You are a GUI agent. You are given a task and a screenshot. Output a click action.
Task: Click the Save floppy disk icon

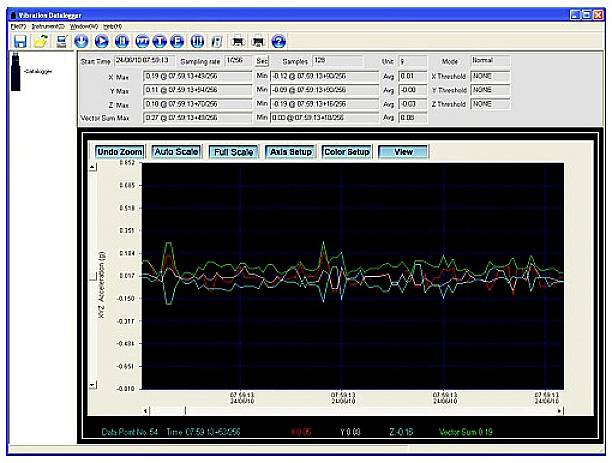click(19, 41)
